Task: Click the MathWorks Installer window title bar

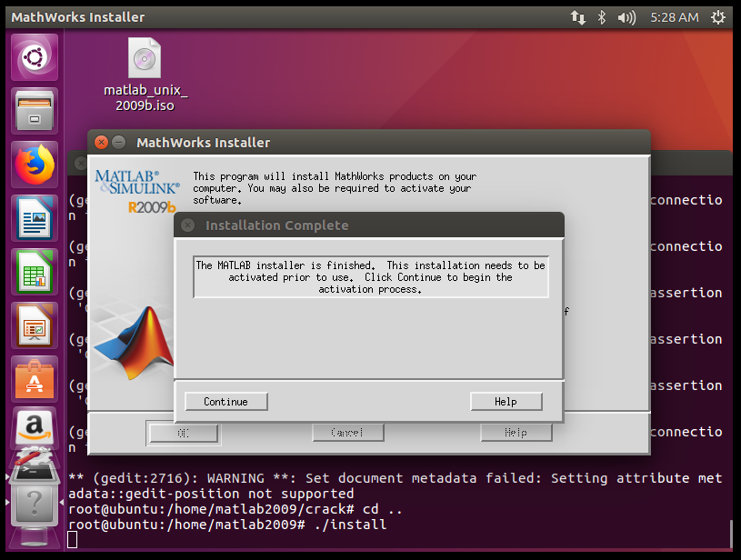Action: pyautogui.click(x=369, y=142)
